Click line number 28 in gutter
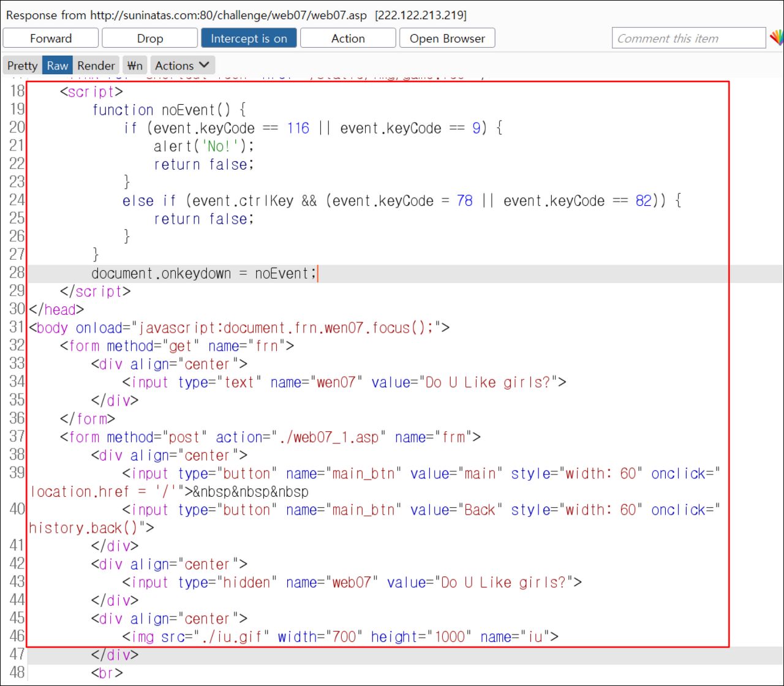 click(x=17, y=274)
